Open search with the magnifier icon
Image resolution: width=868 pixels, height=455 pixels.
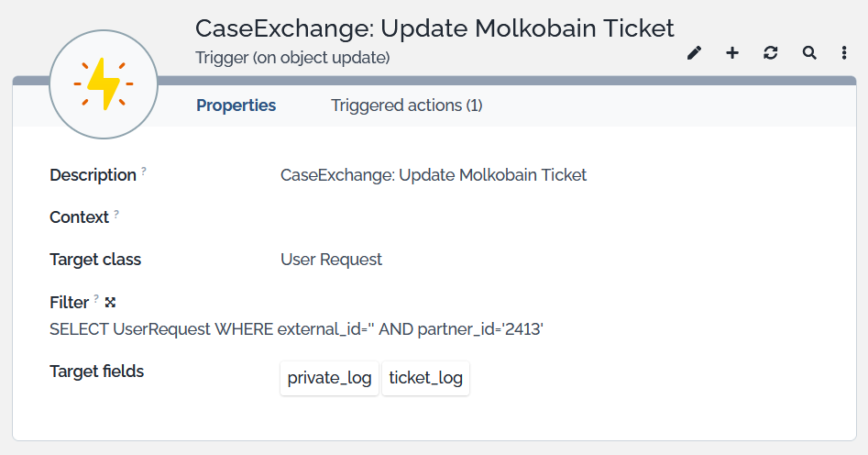click(809, 53)
